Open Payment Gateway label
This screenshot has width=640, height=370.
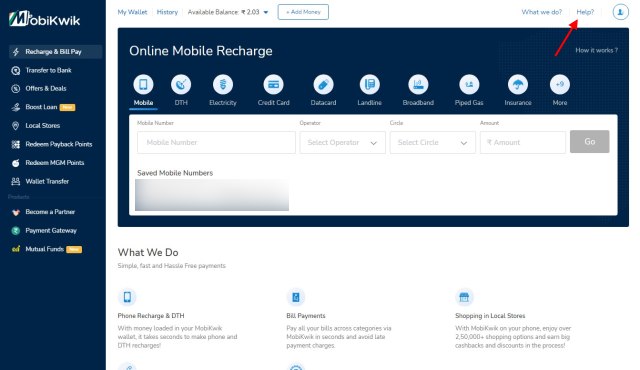click(51, 230)
